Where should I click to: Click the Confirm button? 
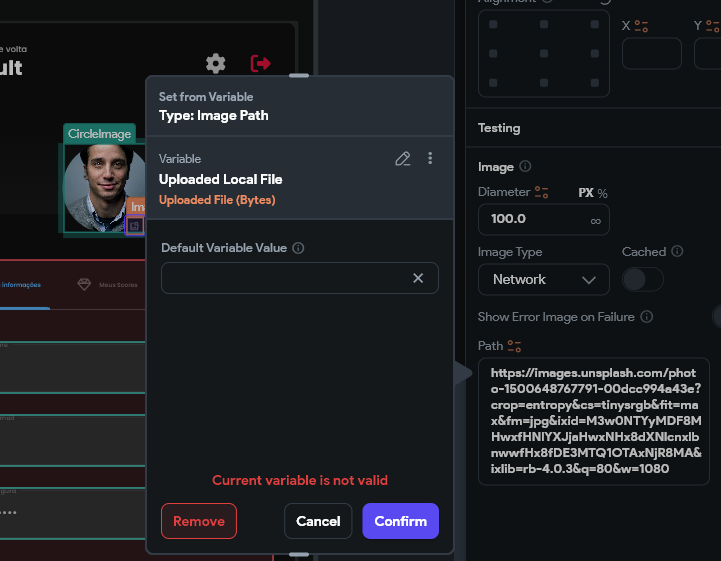pos(400,521)
